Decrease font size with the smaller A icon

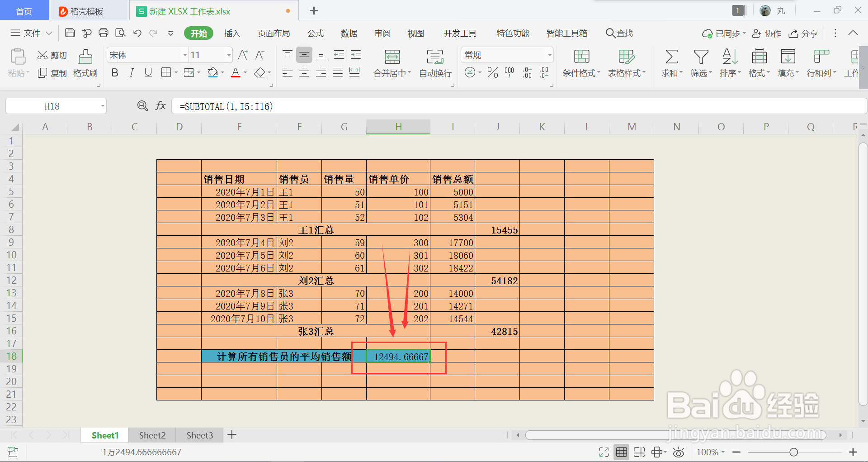259,55
